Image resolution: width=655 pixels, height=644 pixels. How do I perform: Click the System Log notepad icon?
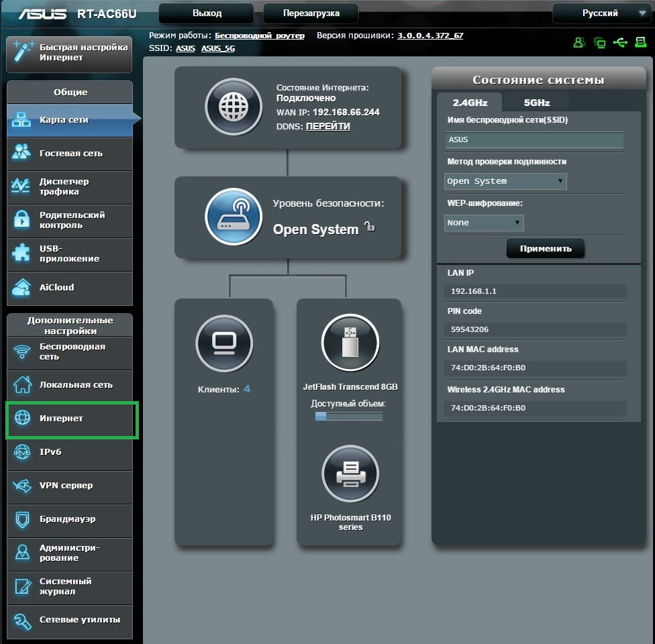click(x=23, y=586)
